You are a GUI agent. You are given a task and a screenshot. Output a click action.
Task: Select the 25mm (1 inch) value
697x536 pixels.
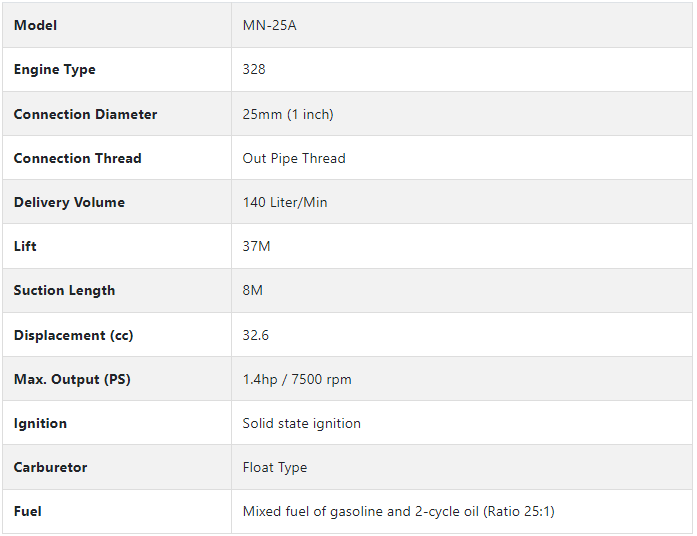[x=288, y=114]
